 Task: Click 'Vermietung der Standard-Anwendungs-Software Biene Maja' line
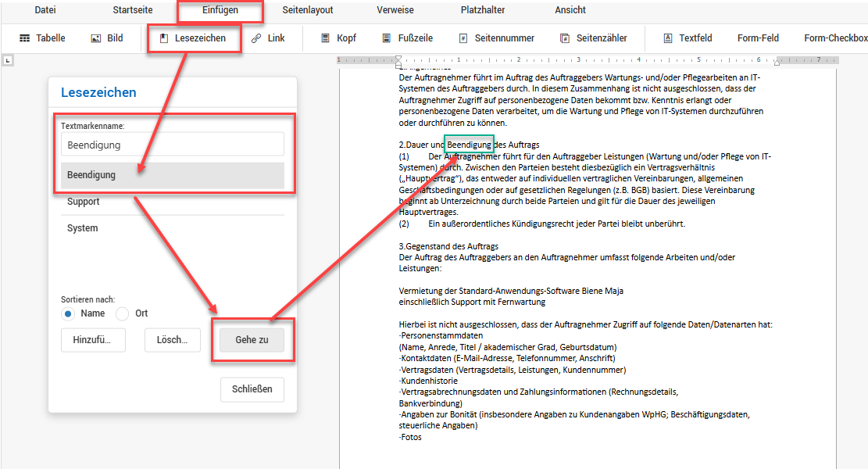click(511, 291)
